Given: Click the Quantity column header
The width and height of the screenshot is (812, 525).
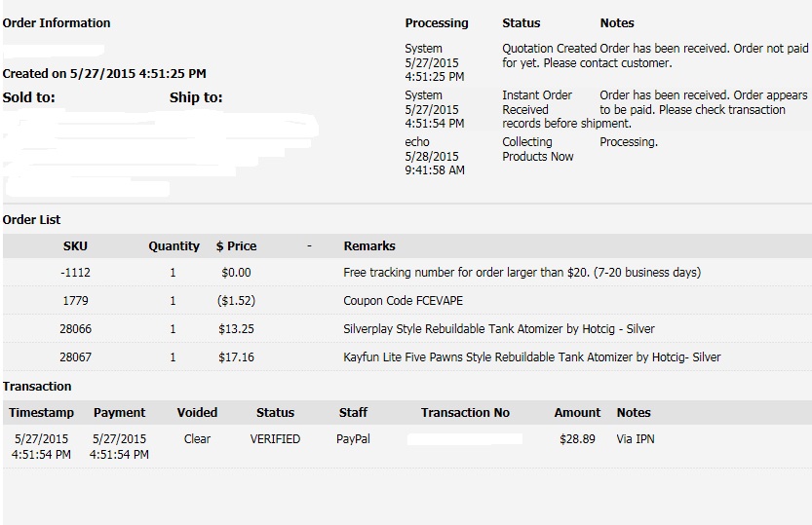Looking at the screenshot, I should (174, 246).
